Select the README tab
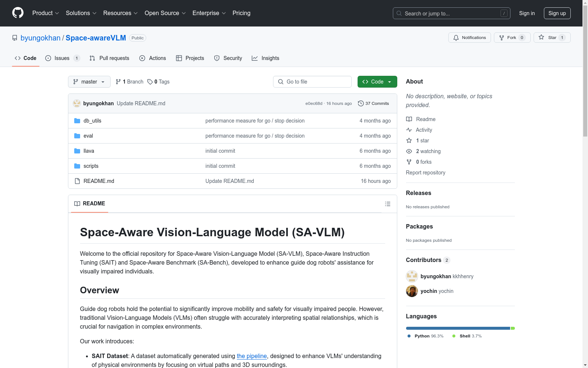Screen dimensions: 588x368 90,204
